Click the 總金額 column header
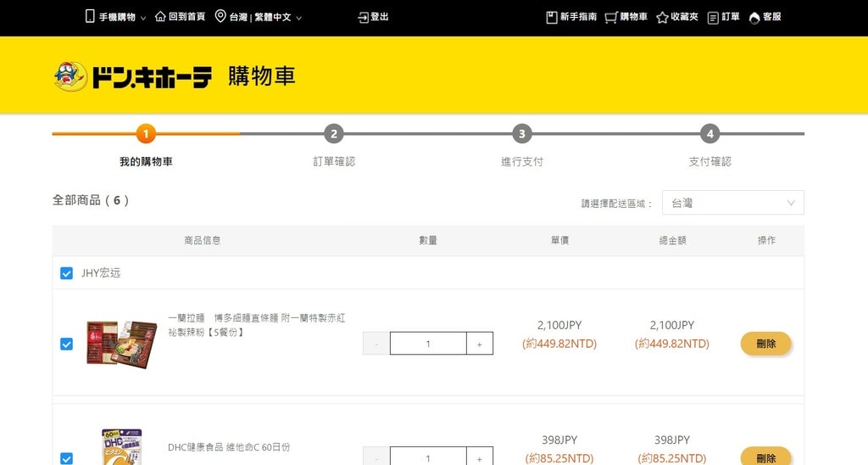 (x=672, y=240)
